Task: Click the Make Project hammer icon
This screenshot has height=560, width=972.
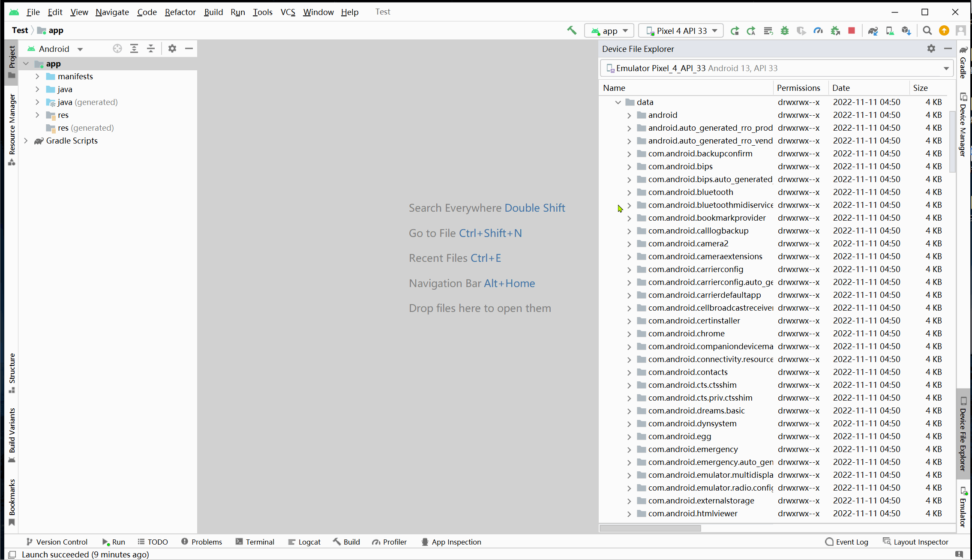Action: [572, 30]
